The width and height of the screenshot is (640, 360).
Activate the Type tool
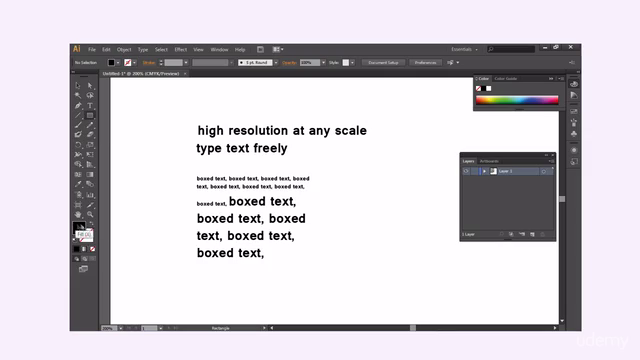coord(90,105)
